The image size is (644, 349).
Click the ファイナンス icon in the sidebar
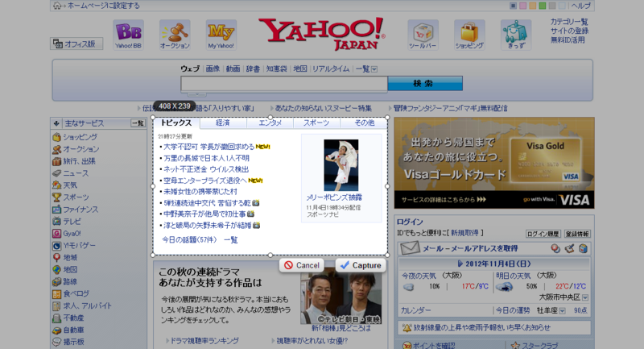(x=56, y=210)
